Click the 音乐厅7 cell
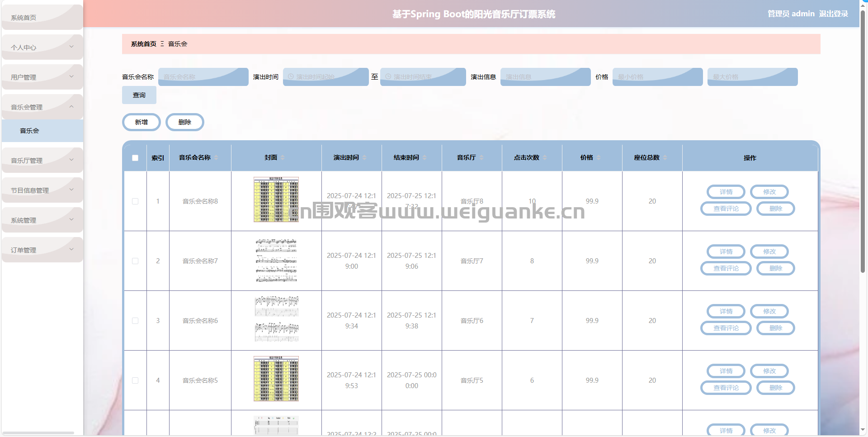The image size is (868, 437). click(x=472, y=261)
